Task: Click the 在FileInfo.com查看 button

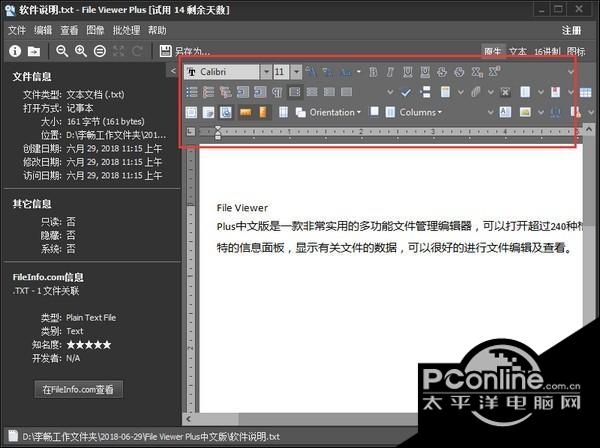Action: tap(78, 389)
